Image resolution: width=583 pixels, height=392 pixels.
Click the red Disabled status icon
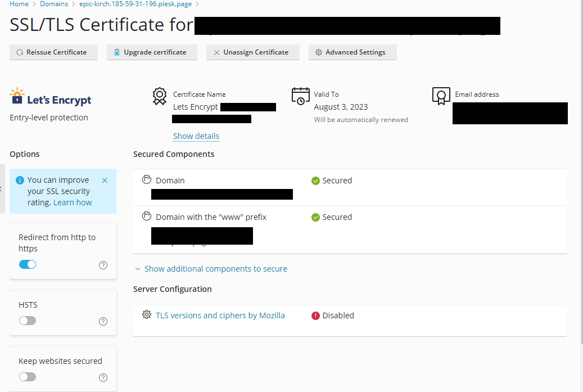(315, 316)
